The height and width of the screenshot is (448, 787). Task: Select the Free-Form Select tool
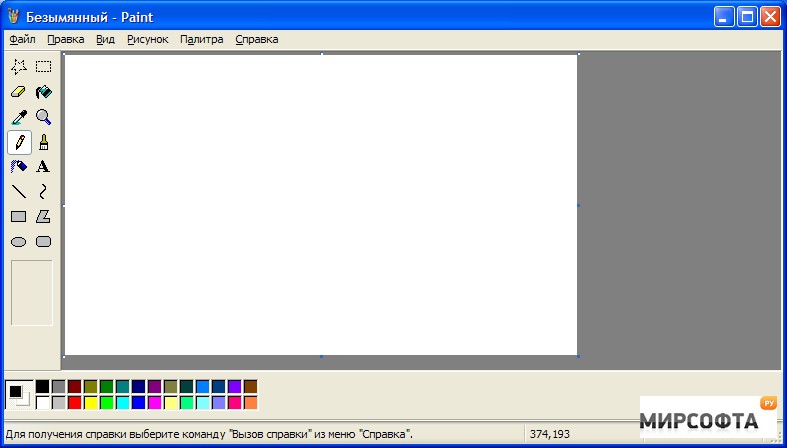19,66
